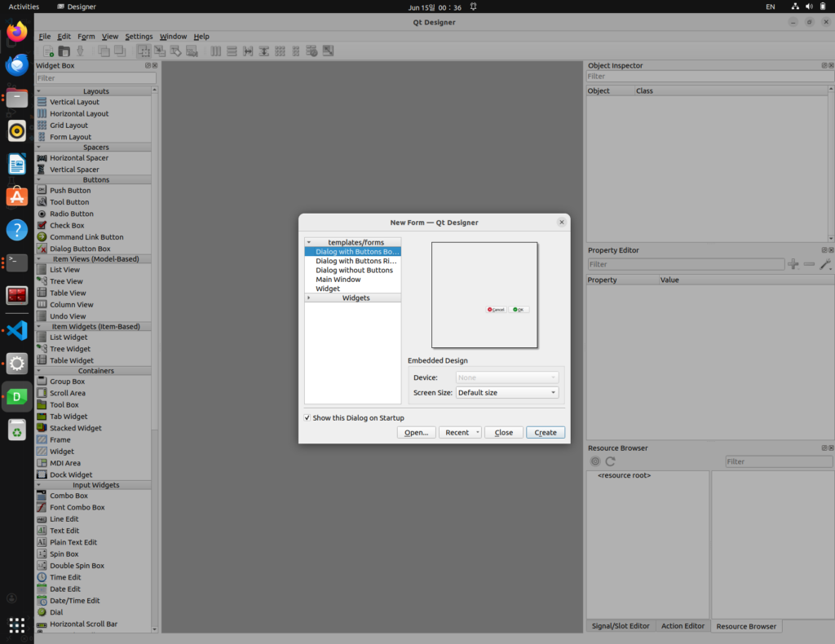
Task: Click the Create button
Action: tap(546, 432)
